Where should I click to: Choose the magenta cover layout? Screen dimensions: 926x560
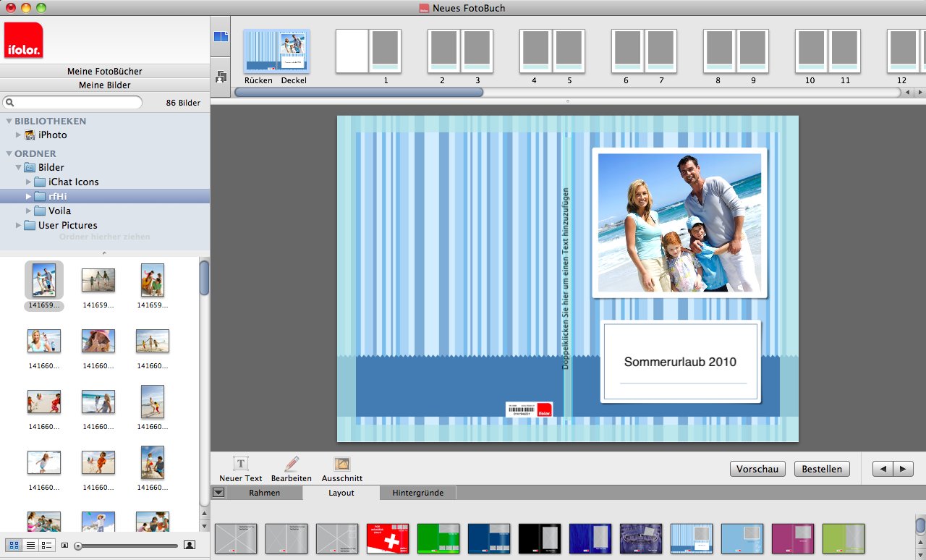[x=793, y=539]
